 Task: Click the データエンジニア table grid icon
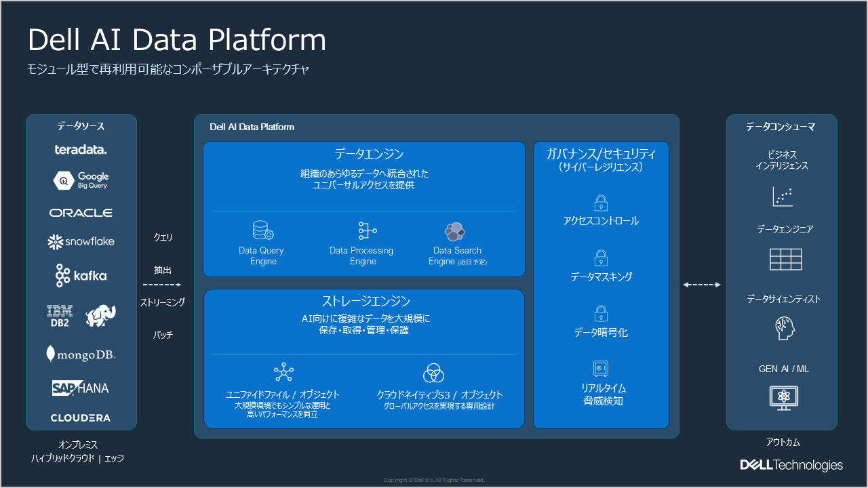pos(785,259)
